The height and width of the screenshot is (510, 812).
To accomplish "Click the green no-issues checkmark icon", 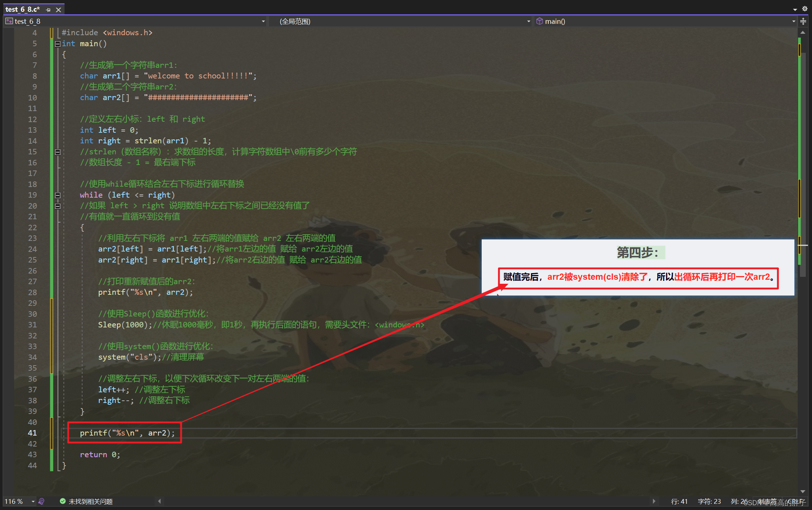I will (x=63, y=501).
